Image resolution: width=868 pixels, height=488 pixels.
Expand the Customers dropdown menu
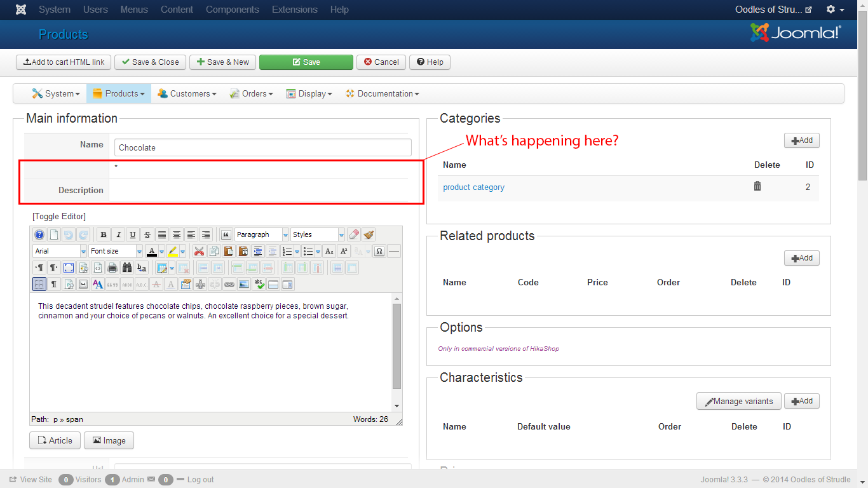point(187,93)
